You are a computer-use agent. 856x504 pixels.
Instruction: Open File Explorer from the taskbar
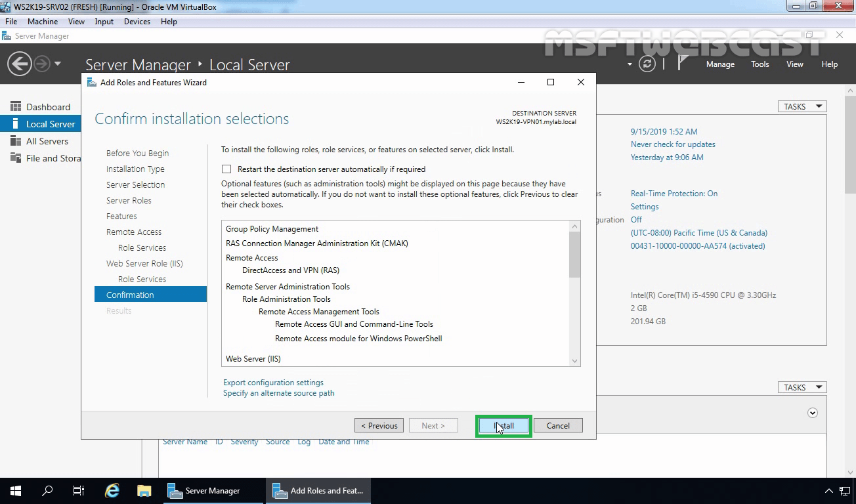[x=144, y=490]
